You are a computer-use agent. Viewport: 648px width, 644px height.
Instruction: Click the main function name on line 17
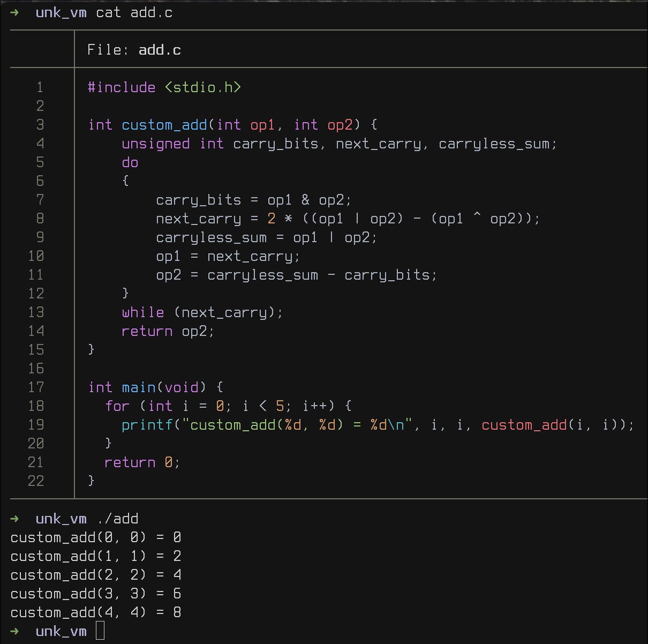click(138, 387)
